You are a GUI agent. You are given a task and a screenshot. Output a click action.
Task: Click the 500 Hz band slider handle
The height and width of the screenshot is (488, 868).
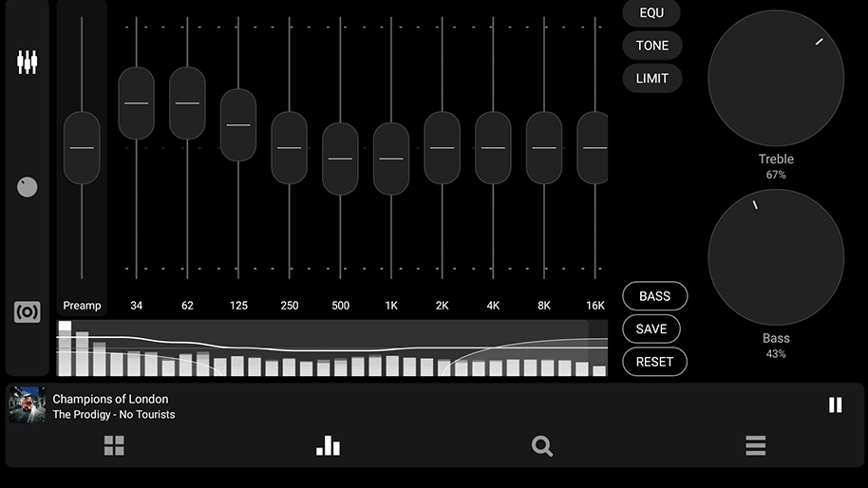click(x=340, y=159)
